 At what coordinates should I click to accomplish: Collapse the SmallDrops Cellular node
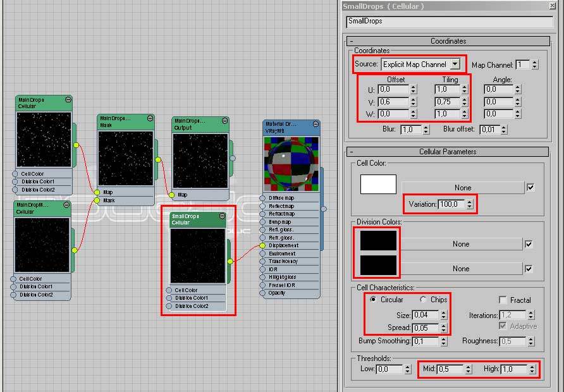221,216
